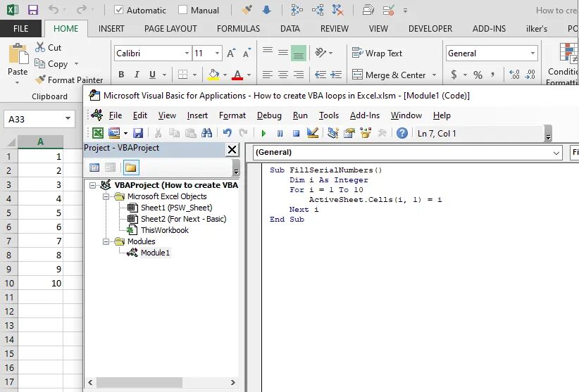The width and height of the screenshot is (579, 392).
Task: Click the Redo arrow in Excel quick access toolbar
Action: pos(82,10)
